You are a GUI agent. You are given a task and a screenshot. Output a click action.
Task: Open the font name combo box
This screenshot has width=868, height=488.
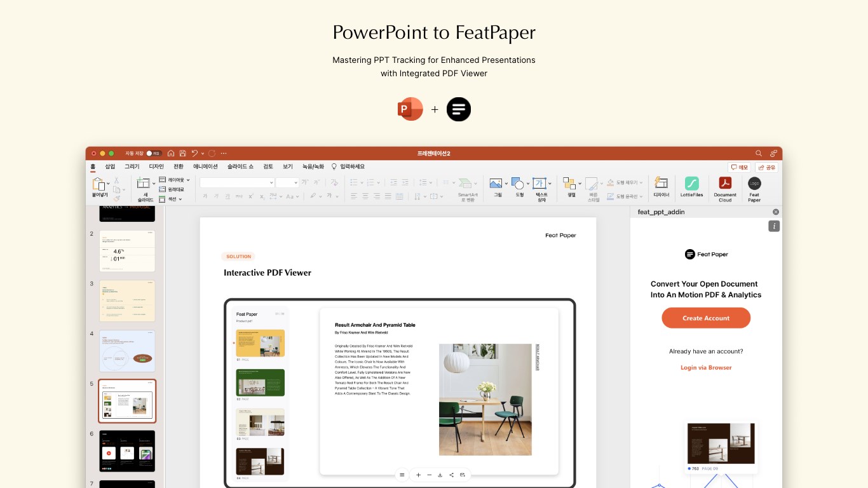click(237, 182)
